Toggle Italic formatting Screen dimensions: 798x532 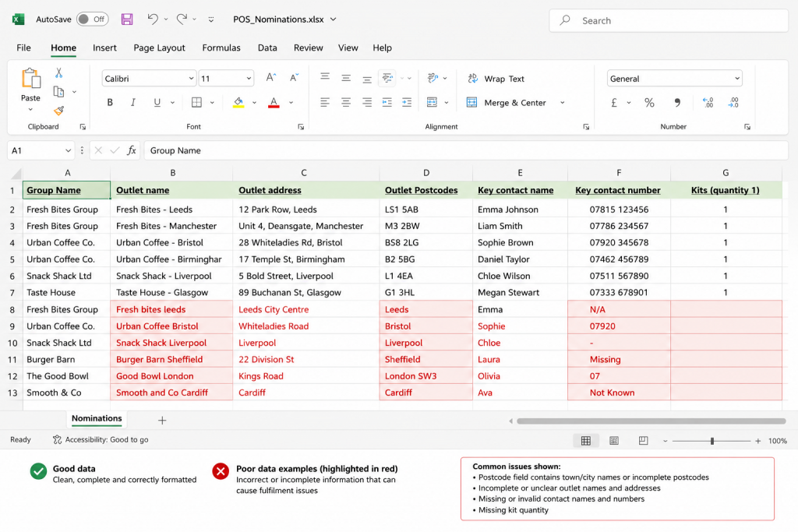pyautogui.click(x=132, y=102)
